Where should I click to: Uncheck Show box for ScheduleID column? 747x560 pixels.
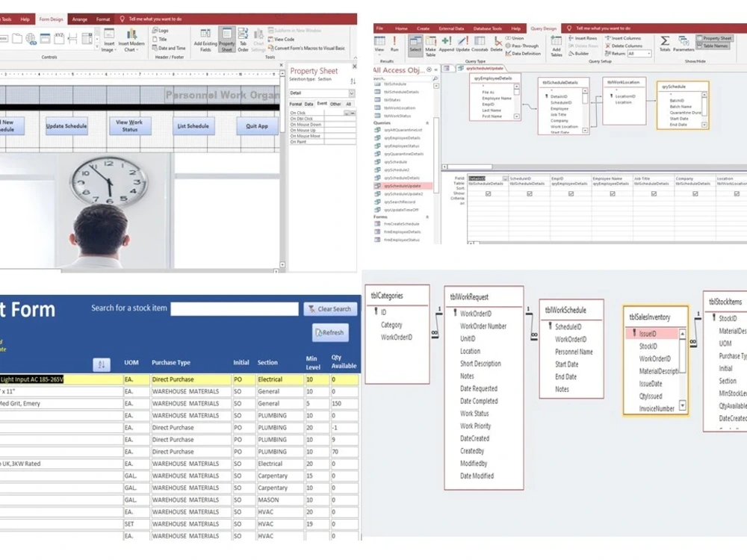(530, 194)
